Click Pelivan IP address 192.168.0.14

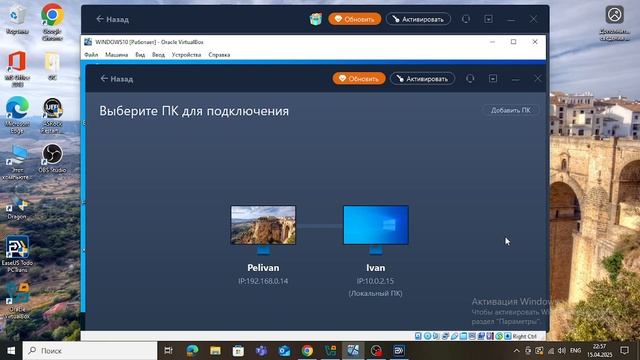pos(263,281)
